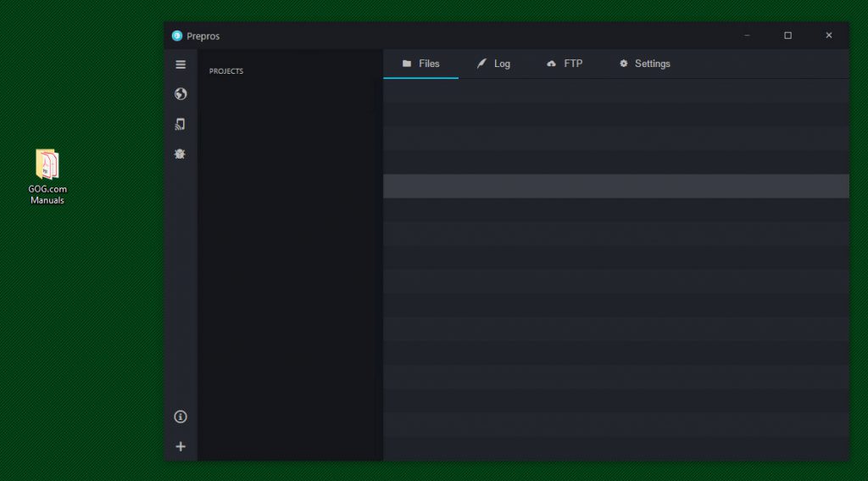
Task: Select the highlighted row in file list
Action: click(x=616, y=186)
